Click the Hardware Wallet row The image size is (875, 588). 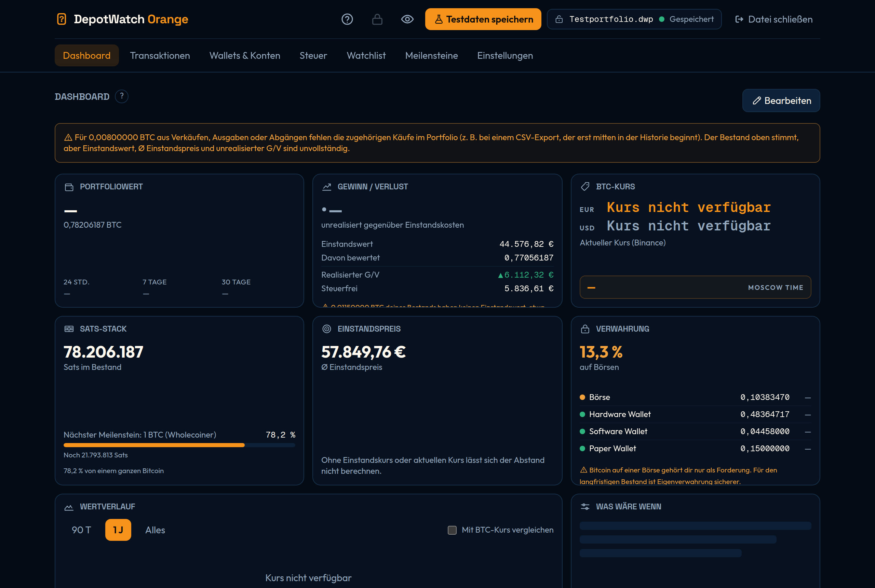[x=695, y=414]
